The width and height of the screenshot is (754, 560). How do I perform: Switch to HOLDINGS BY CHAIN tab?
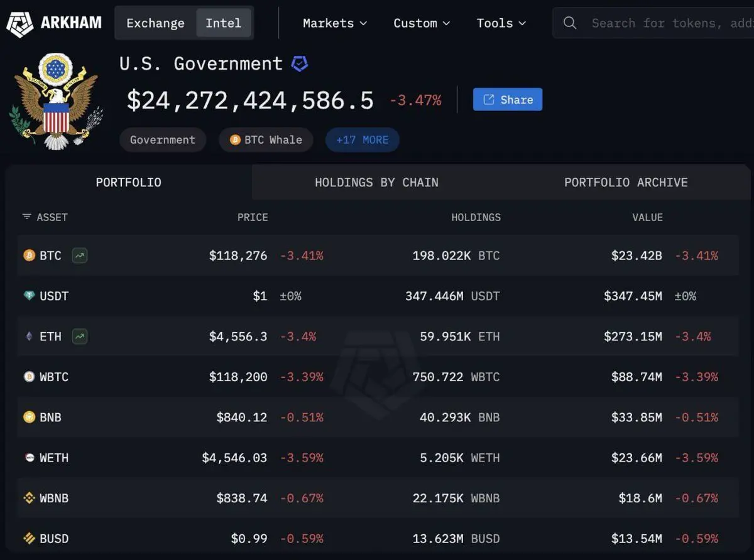(376, 183)
